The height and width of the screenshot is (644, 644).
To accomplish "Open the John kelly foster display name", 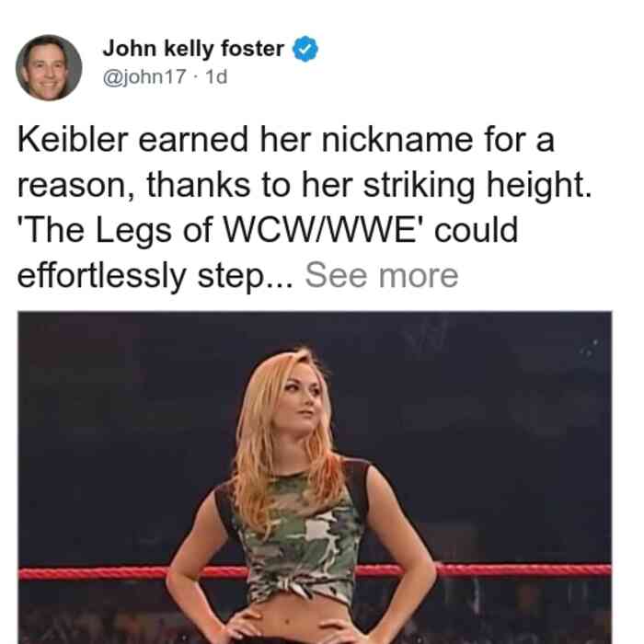I will click(193, 49).
